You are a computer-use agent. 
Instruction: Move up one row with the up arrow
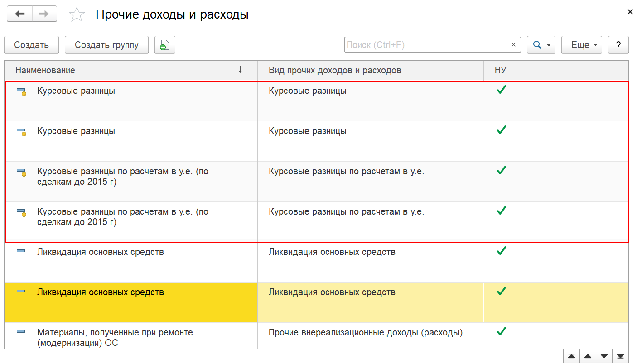click(x=588, y=356)
